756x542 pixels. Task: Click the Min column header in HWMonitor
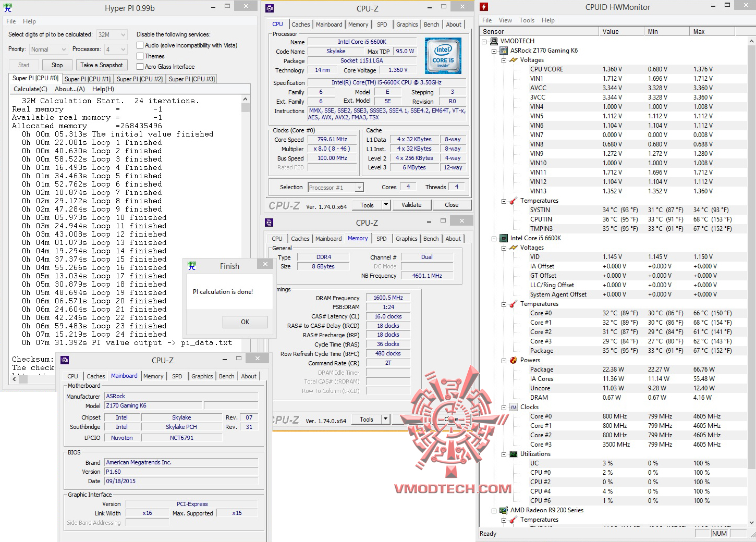tap(666, 32)
